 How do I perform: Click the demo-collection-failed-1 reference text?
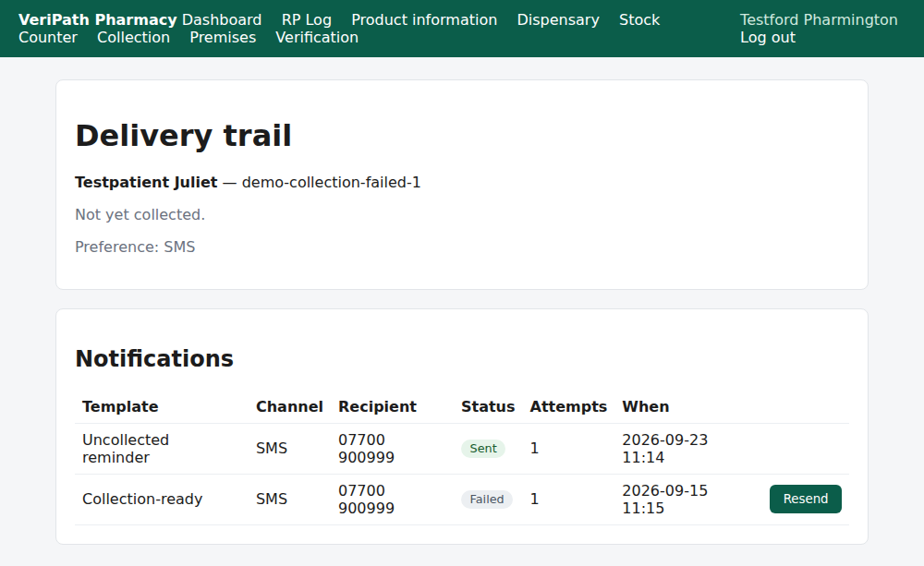[331, 183]
